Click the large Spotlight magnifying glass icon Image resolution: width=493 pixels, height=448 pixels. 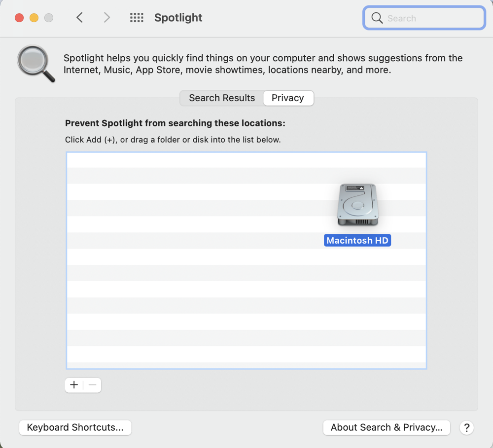(35, 64)
